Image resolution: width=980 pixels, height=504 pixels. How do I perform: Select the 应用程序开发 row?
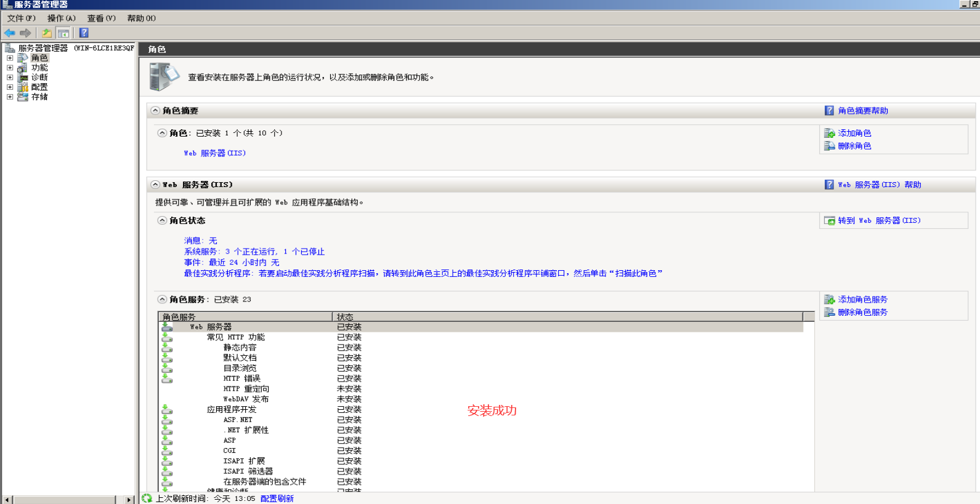pyautogui.click(x=480, y=409)
